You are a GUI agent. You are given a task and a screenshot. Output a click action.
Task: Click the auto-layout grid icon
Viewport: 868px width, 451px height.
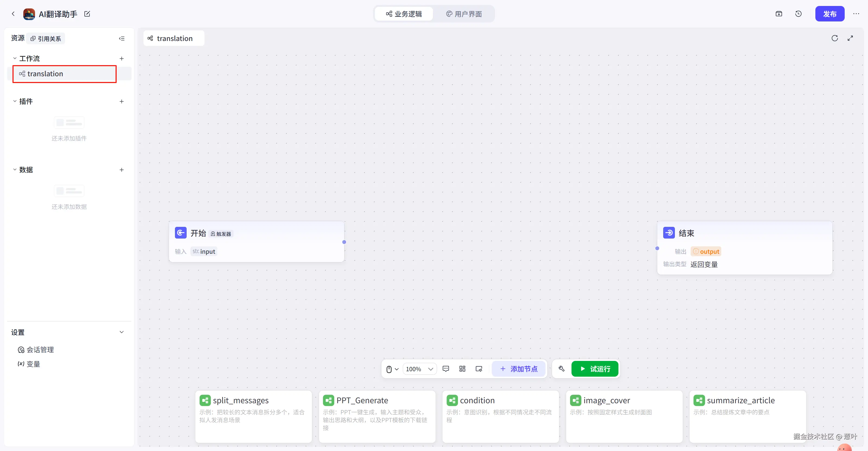pyautogui.click(x=462, y=369)
